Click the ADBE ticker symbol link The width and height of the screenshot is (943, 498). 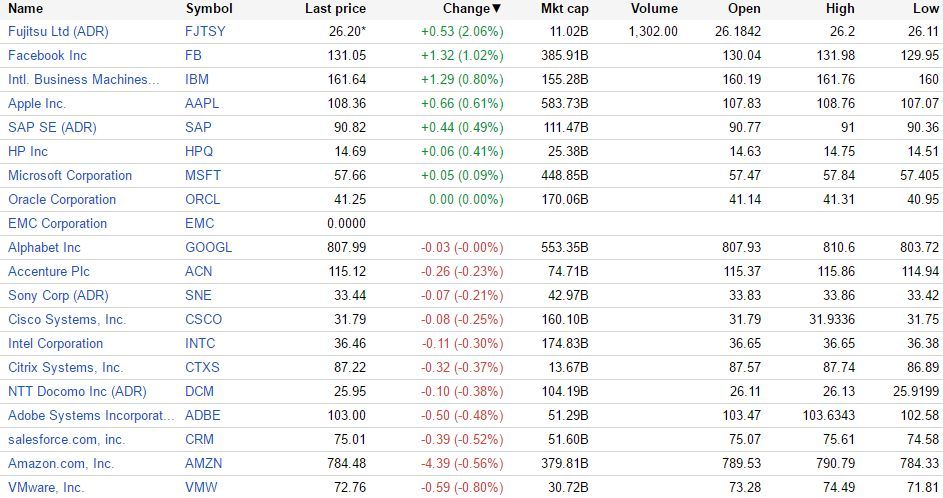[203, 415]
